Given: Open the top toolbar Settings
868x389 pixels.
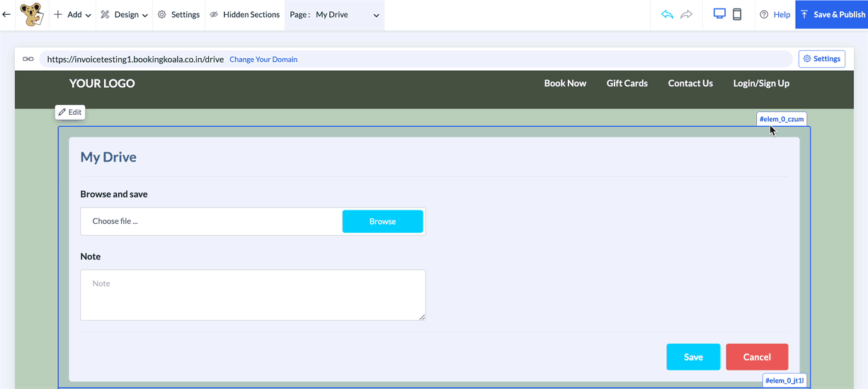Looking at the screenshot, I should click(x=178, y=15).
